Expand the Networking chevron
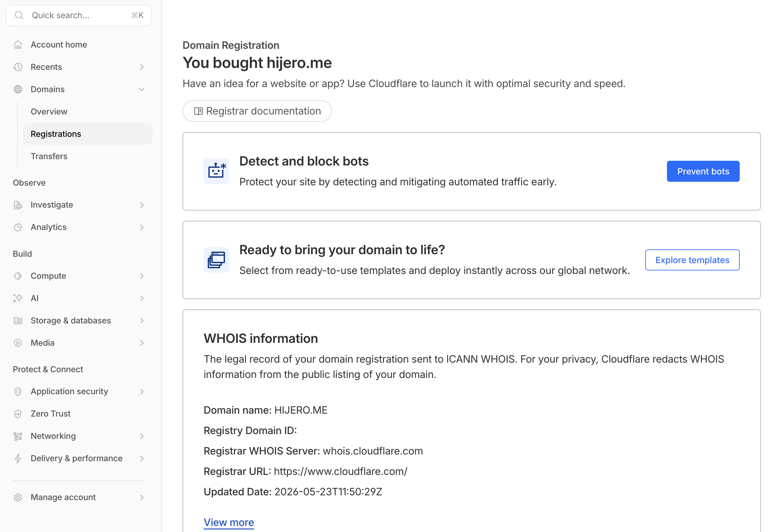The width and height of the screenshot is (778, 532). pyautogui.click(x=142, y=436)
